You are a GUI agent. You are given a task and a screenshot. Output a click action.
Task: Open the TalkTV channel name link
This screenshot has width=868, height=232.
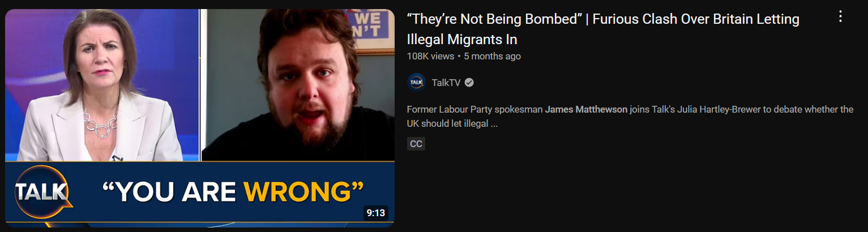pyautogui.click(x=446, y=83)
